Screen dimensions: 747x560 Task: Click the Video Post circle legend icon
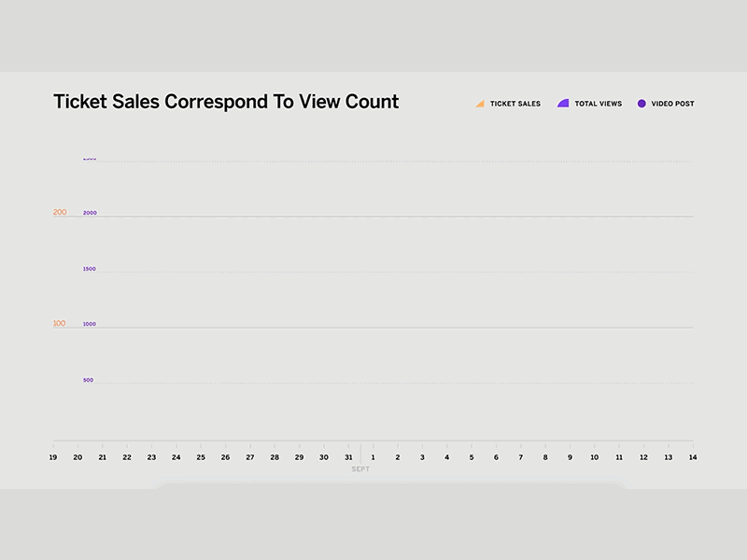point(641,104)
